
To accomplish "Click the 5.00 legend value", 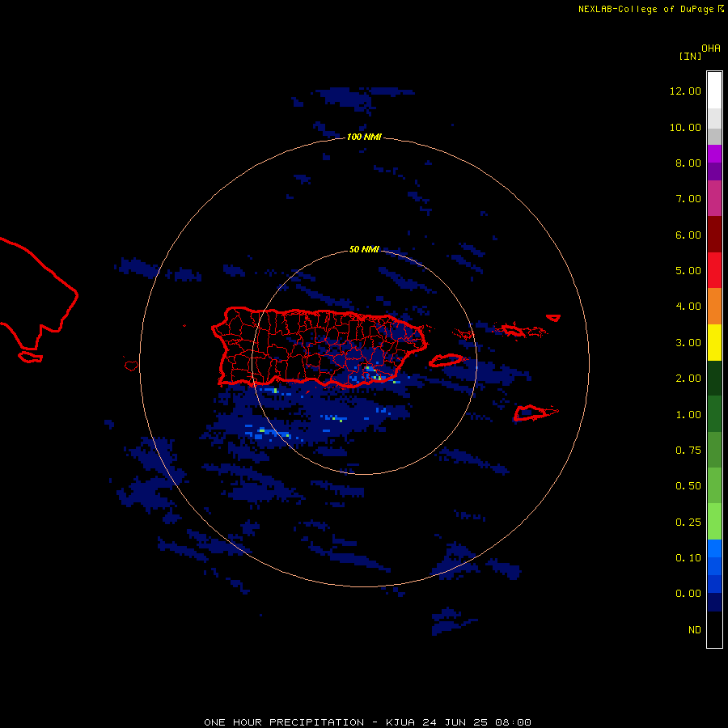I will (x=688, y=271).
